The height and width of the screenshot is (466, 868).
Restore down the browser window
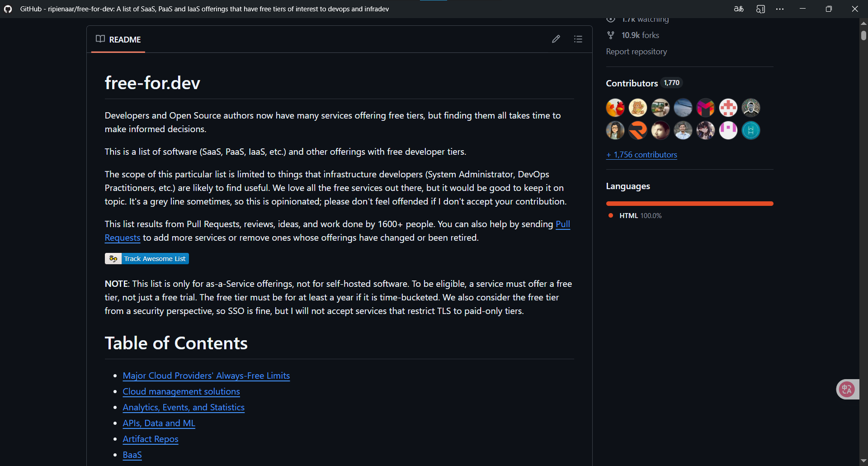(829, 9)
